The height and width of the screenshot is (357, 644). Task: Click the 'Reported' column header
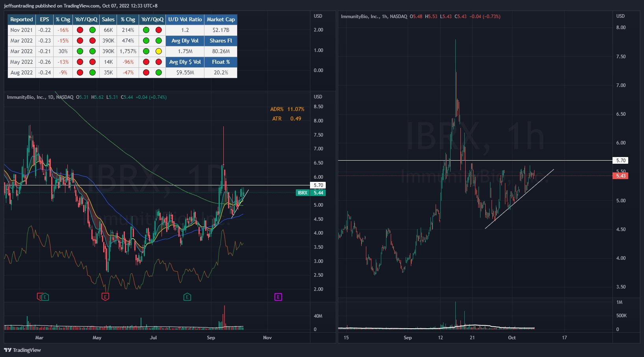pyautogui.click(x=22, y=19)
